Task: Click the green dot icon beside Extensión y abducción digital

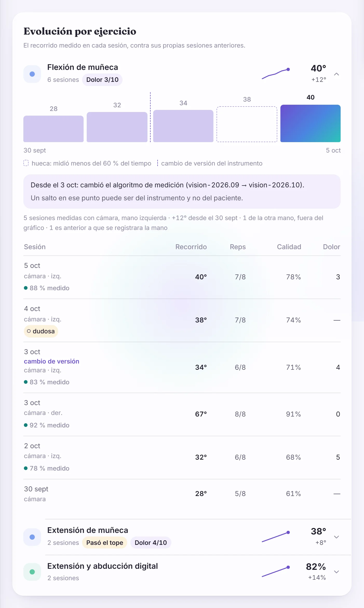Action: coord(32,572)
